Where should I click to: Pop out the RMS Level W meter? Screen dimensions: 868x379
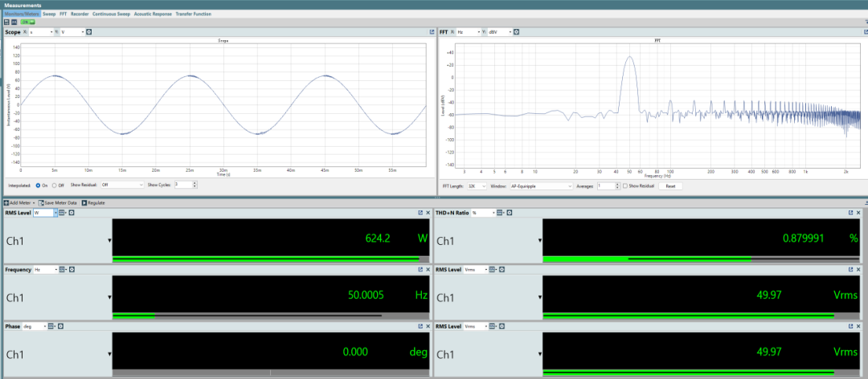tap(420, 213)
